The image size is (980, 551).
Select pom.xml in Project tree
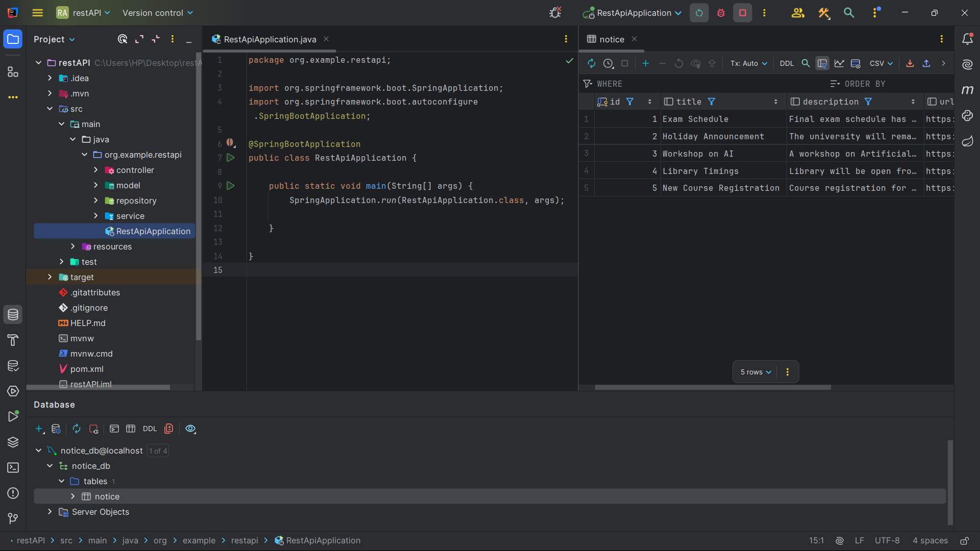click(87, 369)
